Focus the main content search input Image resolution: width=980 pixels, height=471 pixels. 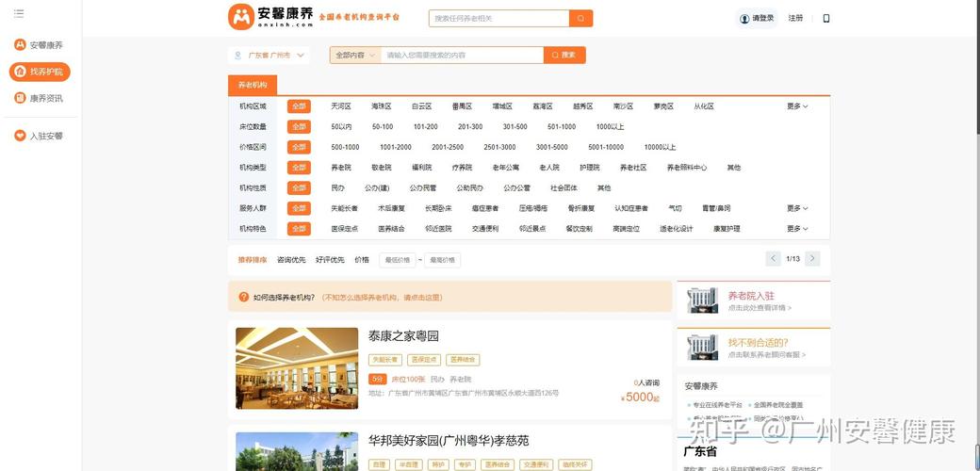tap(463, 55)
